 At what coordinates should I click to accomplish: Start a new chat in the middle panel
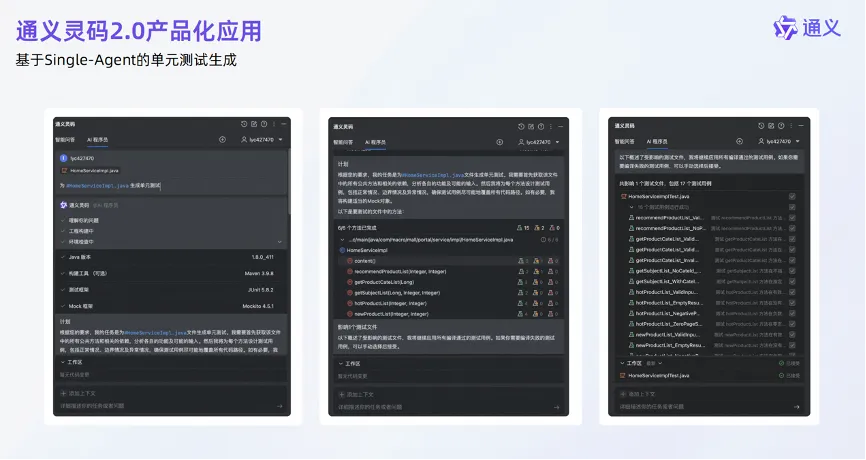[x=530, y=126]
